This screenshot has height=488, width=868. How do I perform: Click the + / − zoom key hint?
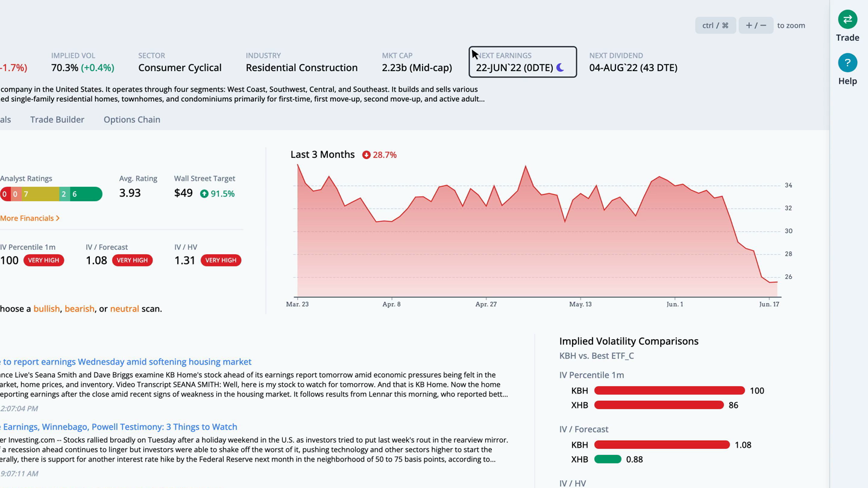tap(756, 25)
